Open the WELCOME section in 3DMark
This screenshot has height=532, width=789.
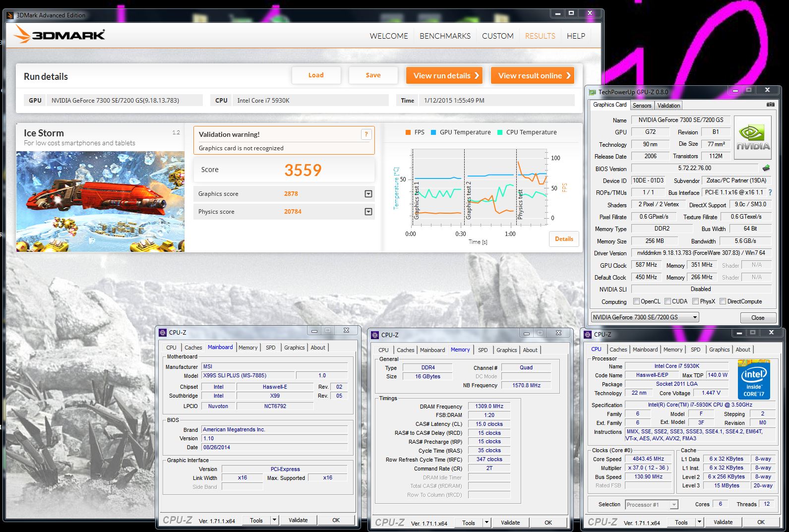[x=389, y=36]
